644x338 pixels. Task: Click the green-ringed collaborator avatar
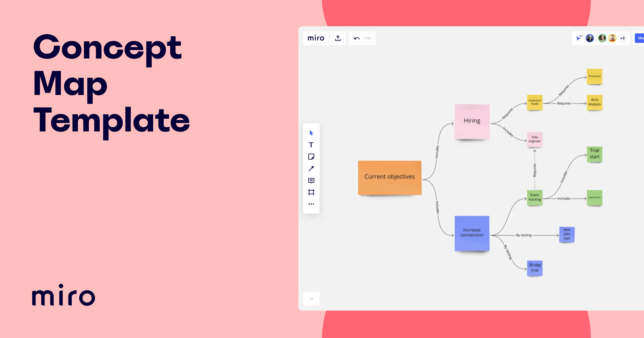602,38
